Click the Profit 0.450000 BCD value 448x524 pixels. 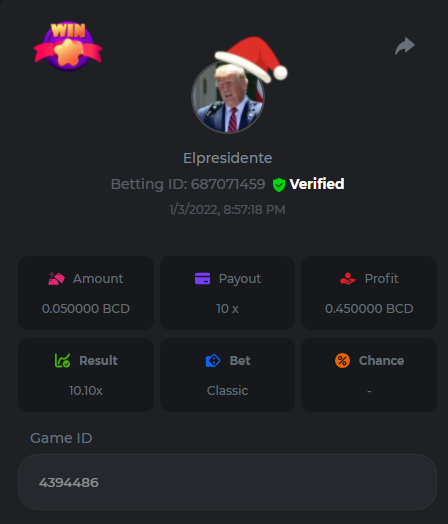click(369, 308)
